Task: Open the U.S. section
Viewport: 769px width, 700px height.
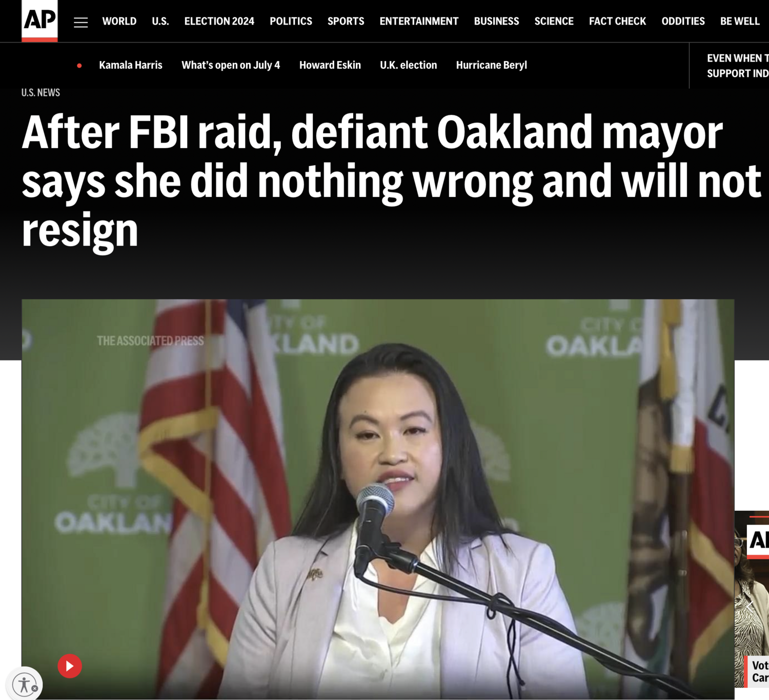Action: [x=160, y=21]
